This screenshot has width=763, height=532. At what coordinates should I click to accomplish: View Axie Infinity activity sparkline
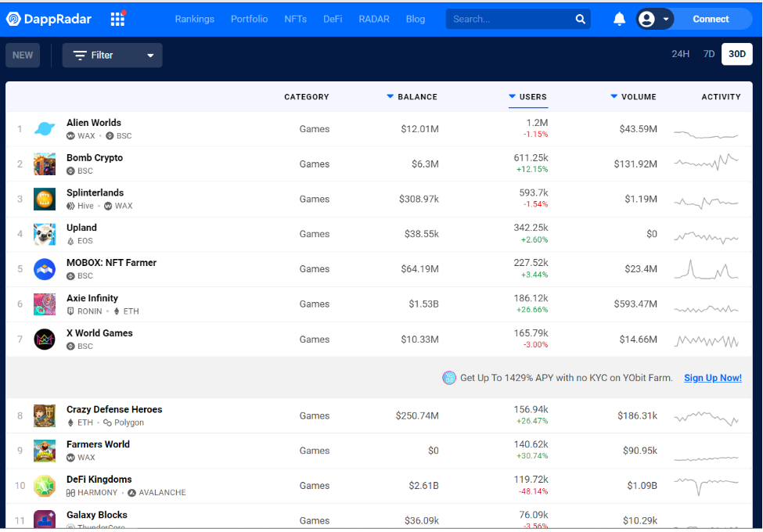(x=706, y=308)
